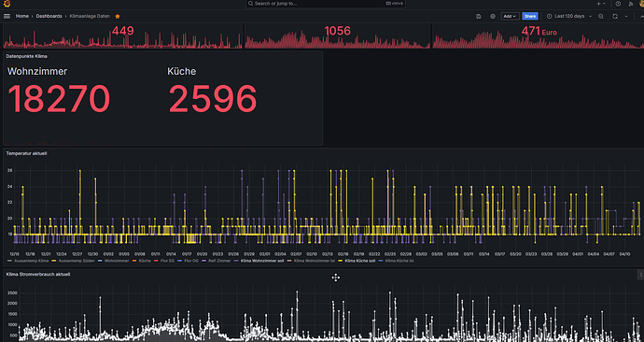The width and height of the screenshot is (644, 342).
Task: Click the 471 Euro stat panel
Action: (x=539, y=36)
